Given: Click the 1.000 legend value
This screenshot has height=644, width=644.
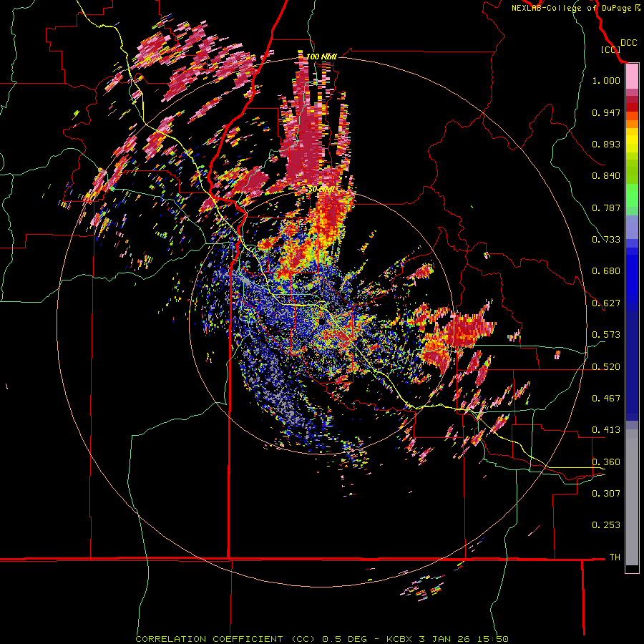Looking at the screenshot, I should click(x=606, y=80).
